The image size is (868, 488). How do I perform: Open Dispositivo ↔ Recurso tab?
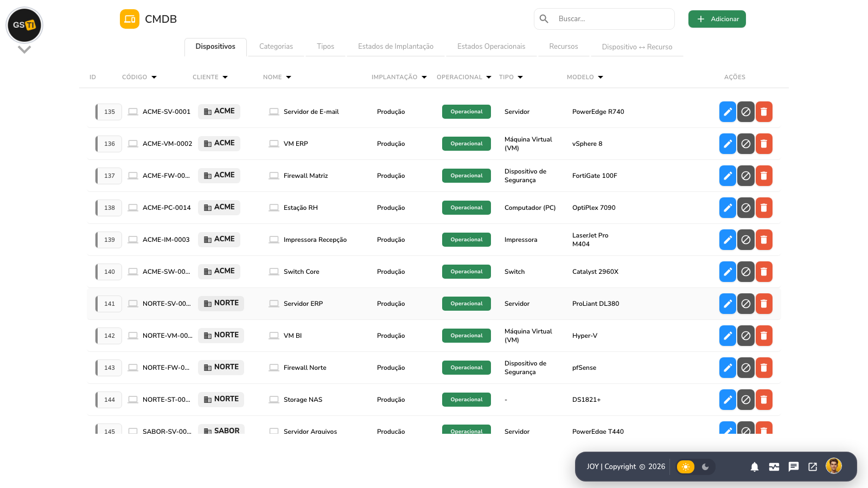(637, 47)
